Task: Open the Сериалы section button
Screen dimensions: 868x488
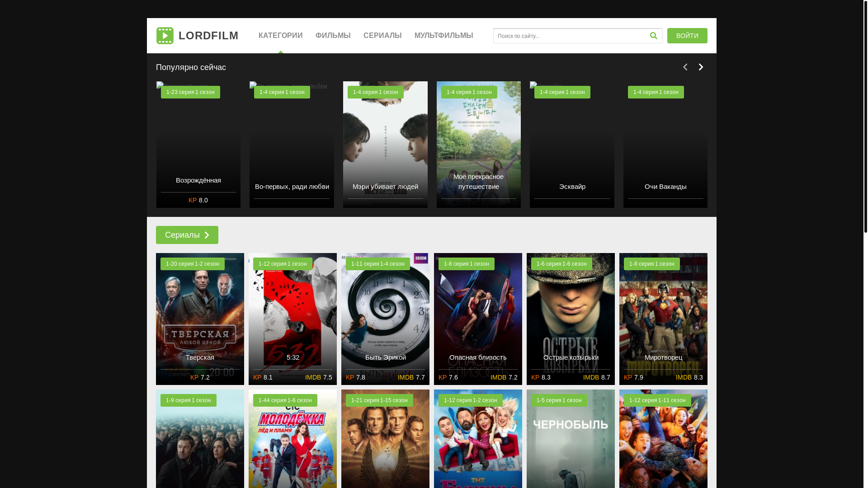Action: click(x=187, y=235)
